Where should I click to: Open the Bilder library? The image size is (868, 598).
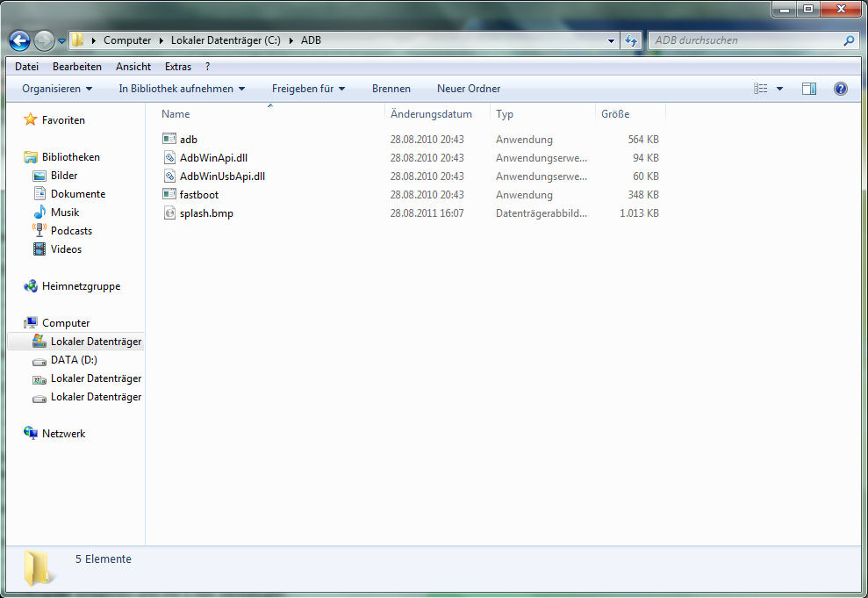point(64,176)
